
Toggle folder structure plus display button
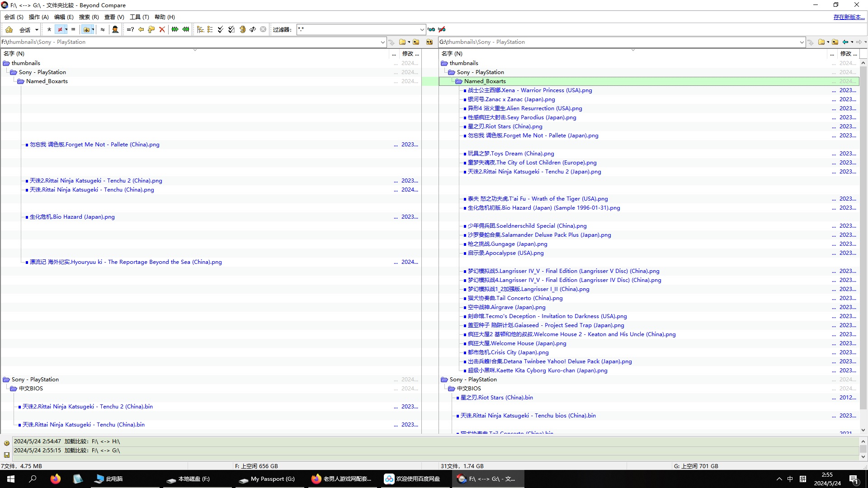(86, 29)
